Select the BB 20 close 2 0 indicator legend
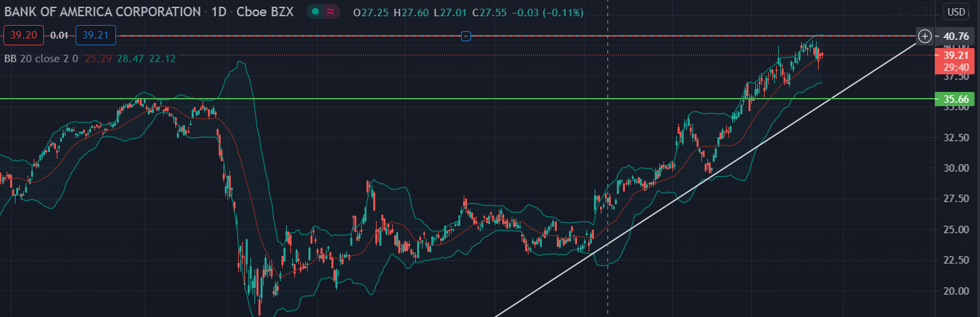The image size is (980, 317). [x=42, y=59]
